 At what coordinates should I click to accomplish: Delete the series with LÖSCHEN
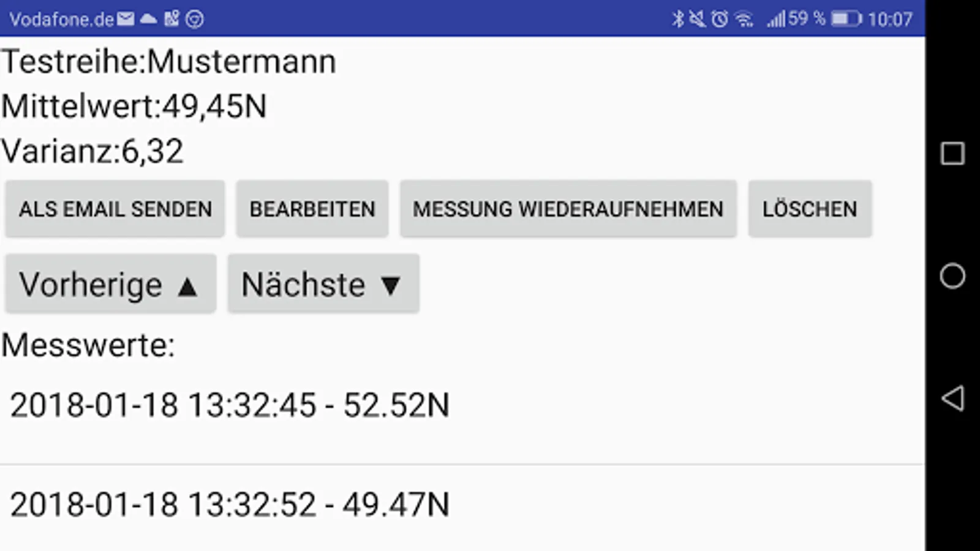click(x=810, y=209)
